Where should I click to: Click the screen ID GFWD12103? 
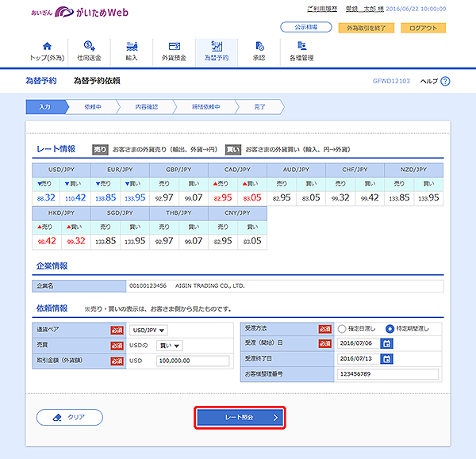pyautogui.click(x=391, y=81)
